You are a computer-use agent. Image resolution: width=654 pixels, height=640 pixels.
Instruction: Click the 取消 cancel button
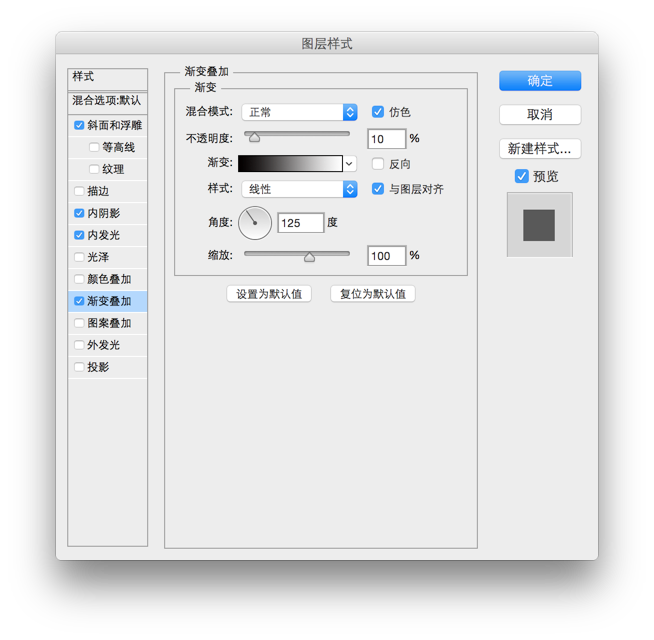540,114
